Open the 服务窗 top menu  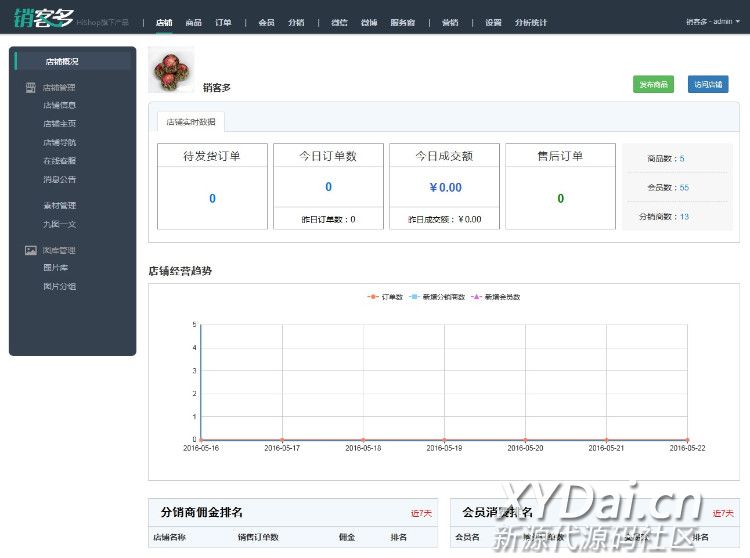[403, 22]
